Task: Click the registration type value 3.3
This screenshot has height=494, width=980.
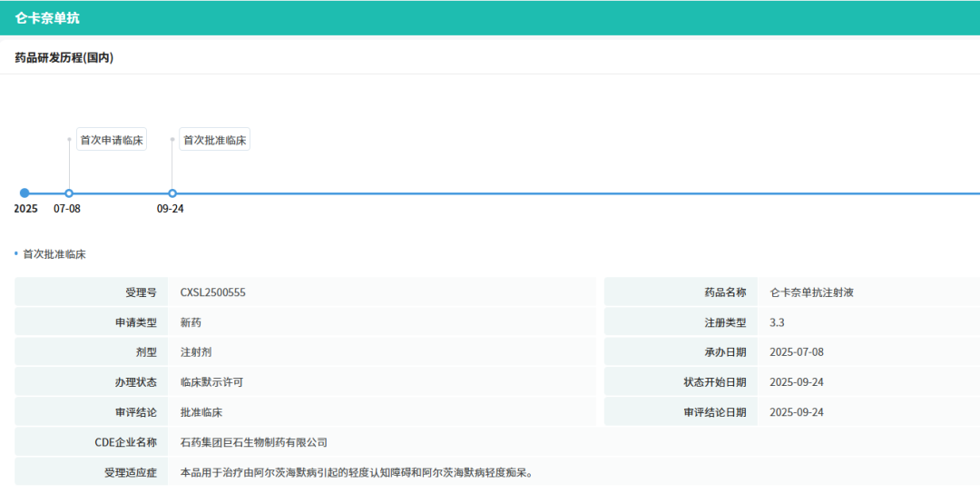Action: coord(777,322)
